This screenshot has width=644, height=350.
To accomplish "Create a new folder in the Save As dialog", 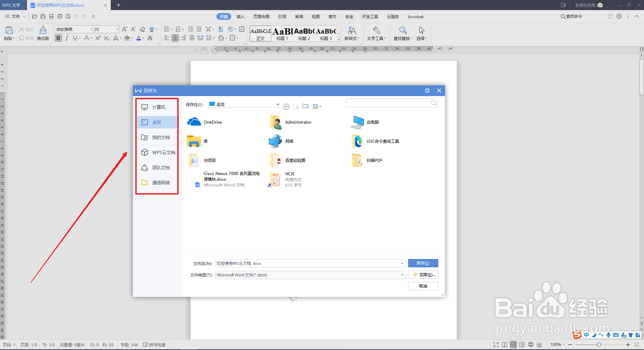I will click(305, 106).
